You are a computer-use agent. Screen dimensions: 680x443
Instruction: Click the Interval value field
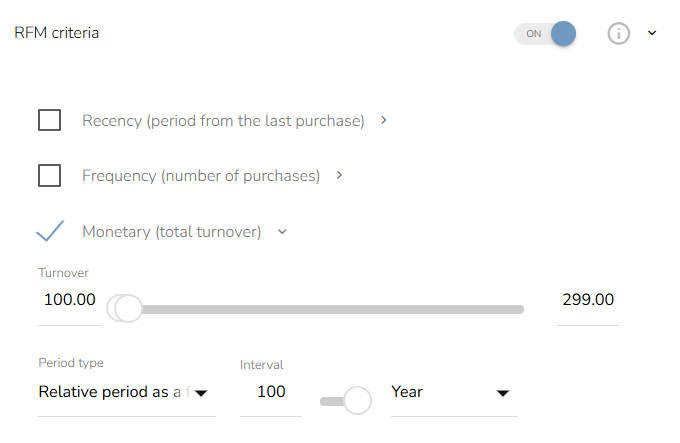point(271,392)
